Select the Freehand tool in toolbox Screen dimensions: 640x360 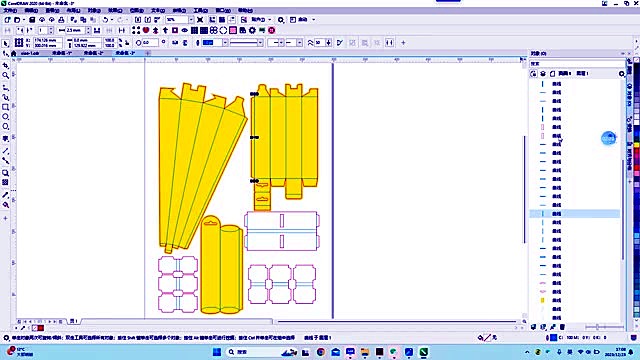[x=5, y=87]
